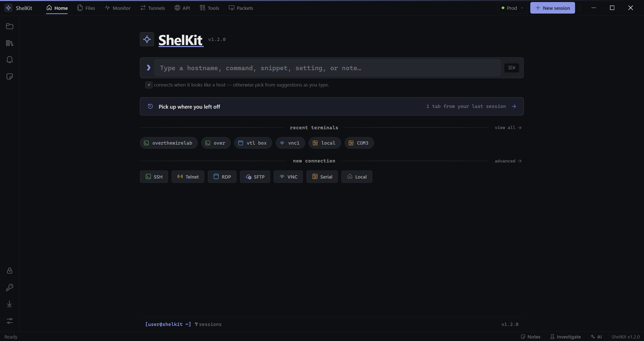
Task: Click the [user@shelkit ~] prompt text
Action: (x=168, y=324)
